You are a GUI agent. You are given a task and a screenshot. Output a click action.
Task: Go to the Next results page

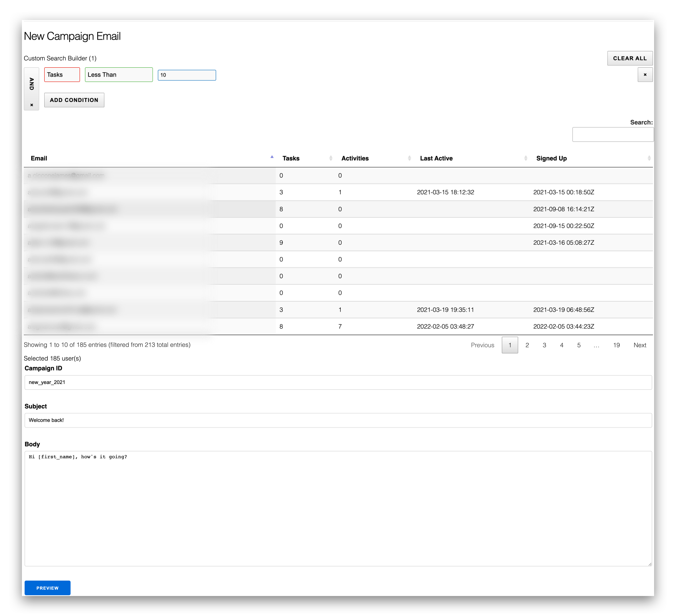pyautogui.click(x=640, y=345)
